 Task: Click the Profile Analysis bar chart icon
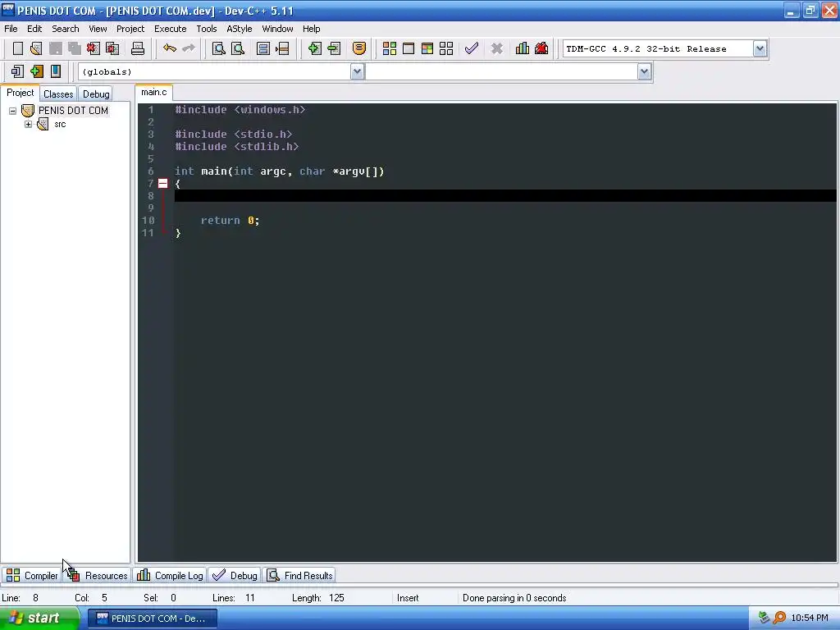(523, 48)
